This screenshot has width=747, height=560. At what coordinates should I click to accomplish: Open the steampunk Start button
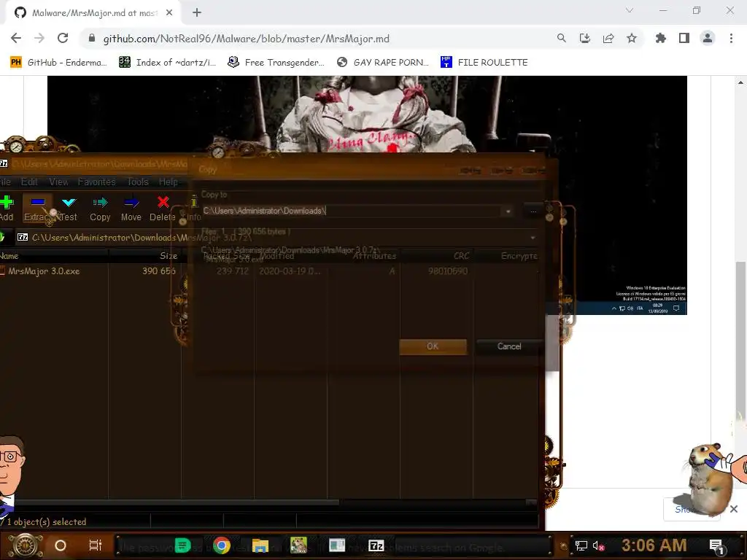tap(25, 545)
